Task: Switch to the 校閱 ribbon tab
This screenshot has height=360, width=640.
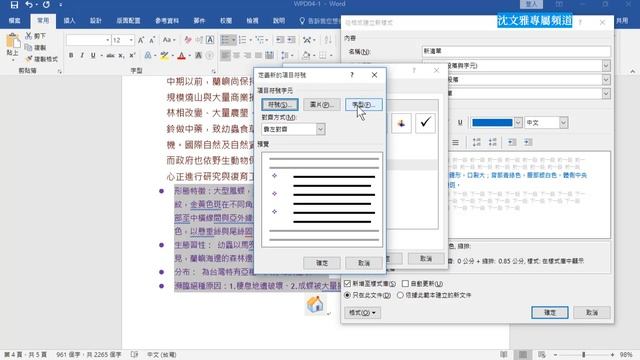Action: click(226, 20)
